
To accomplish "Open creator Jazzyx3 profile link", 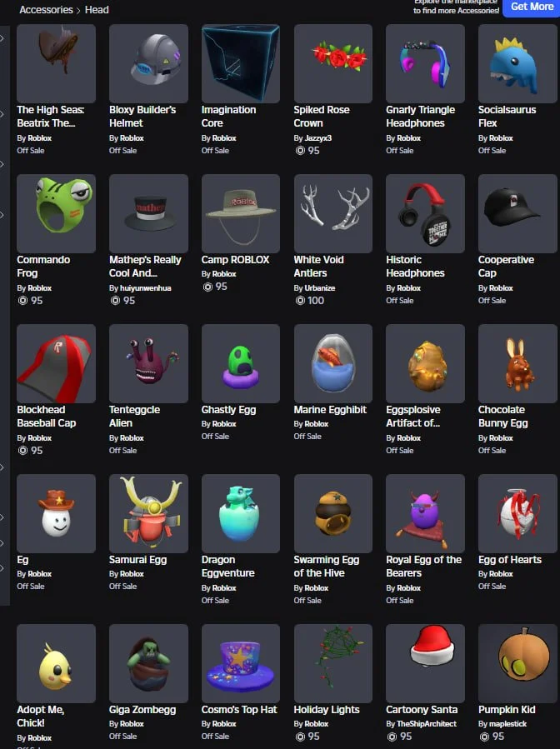I will pos(317,138).
